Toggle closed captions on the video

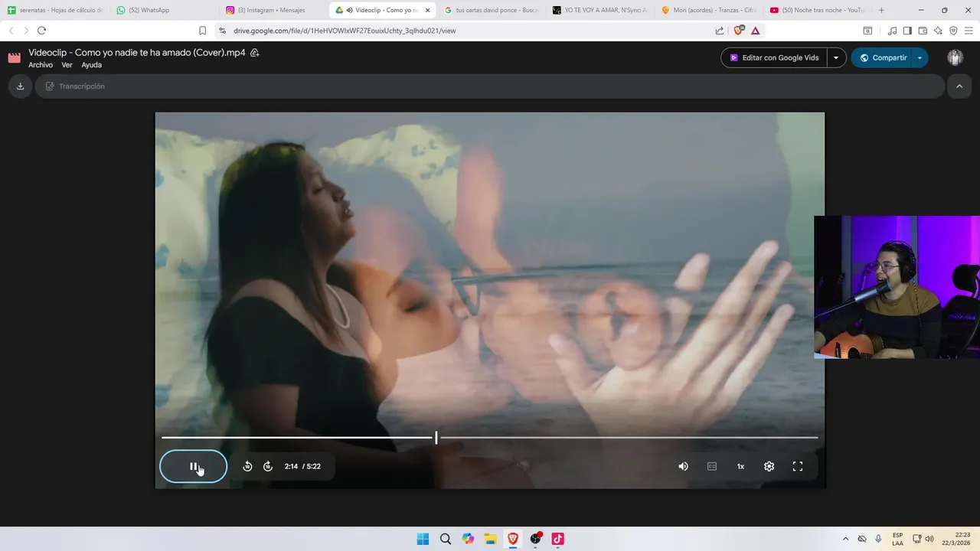click(712, 466)
